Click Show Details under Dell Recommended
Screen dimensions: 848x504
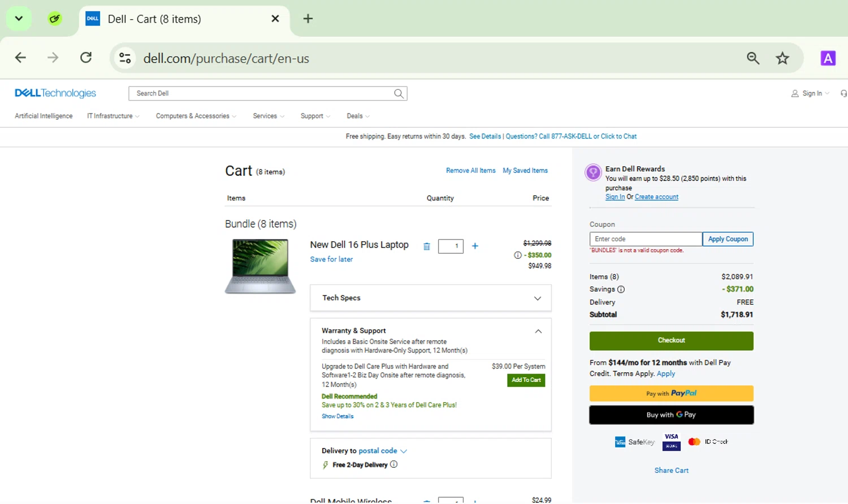[x=338, y=416]
